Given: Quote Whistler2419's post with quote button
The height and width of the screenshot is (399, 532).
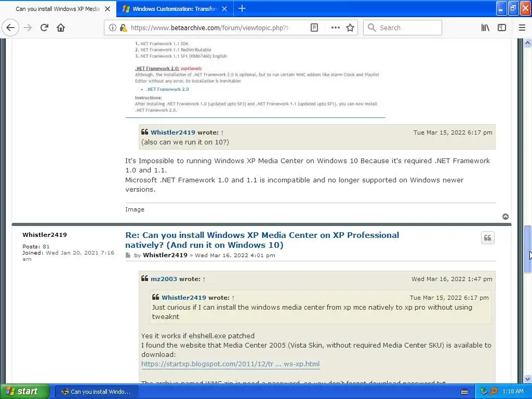Looking at the screenshot, I should click(x=487, y=238).
